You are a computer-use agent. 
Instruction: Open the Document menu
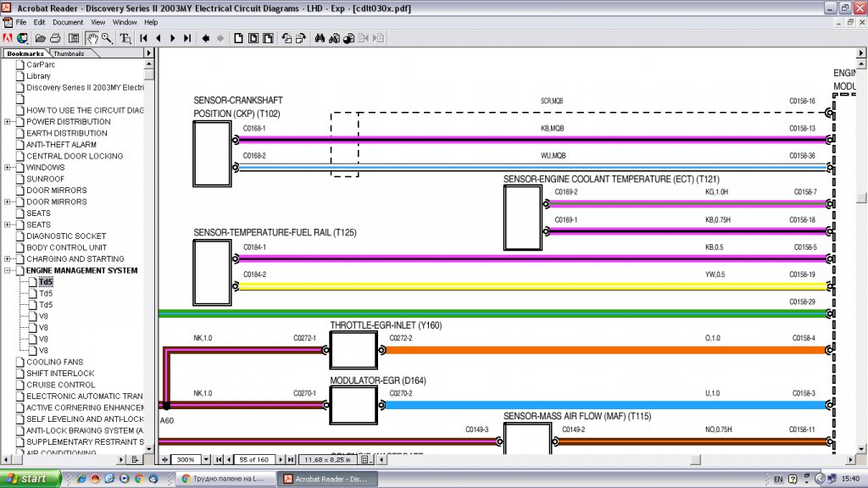[68, 22]
